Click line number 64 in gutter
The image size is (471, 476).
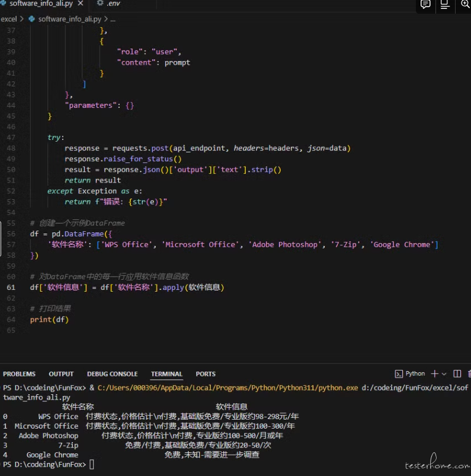coord(11,320)
